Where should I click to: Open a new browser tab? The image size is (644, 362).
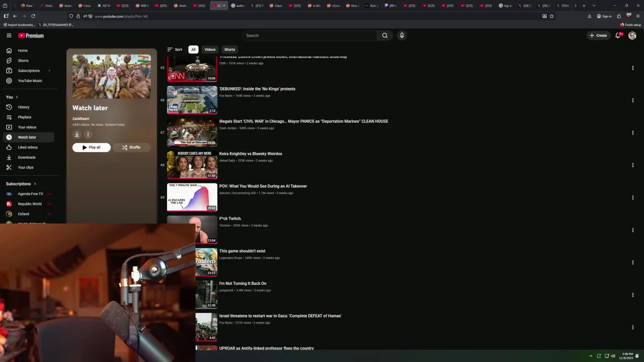click(x=584, y=6)
